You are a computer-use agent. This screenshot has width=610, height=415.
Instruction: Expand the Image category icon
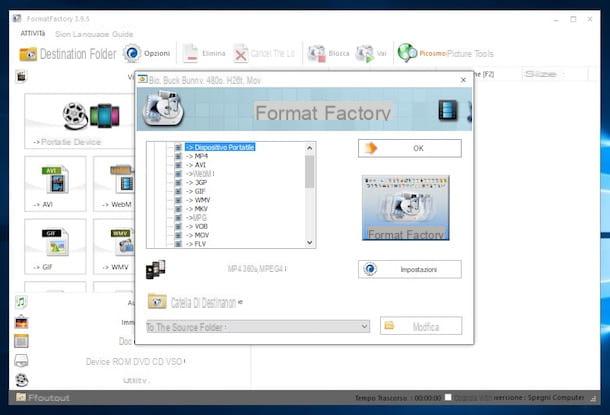coord(21,322)
